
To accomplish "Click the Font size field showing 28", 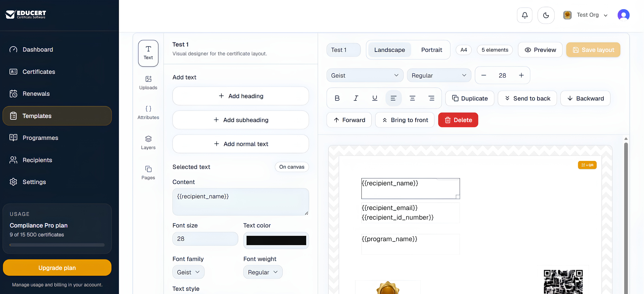I will (205, 239).
